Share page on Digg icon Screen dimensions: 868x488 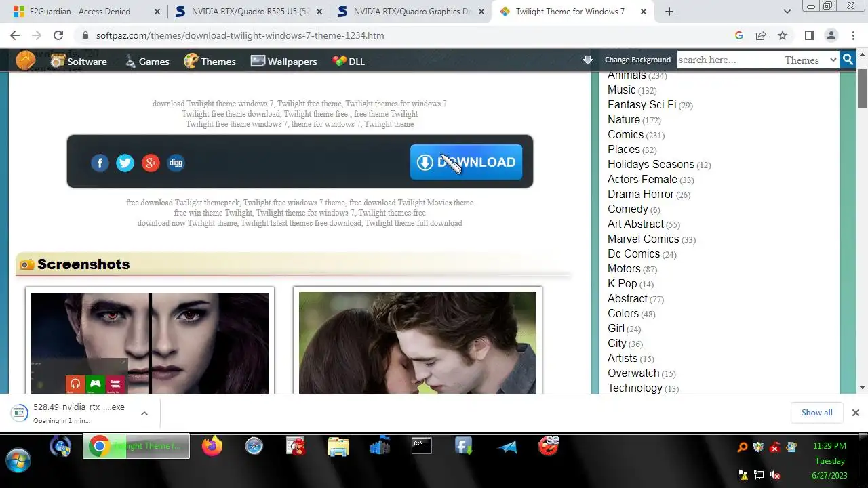(176, 163)
